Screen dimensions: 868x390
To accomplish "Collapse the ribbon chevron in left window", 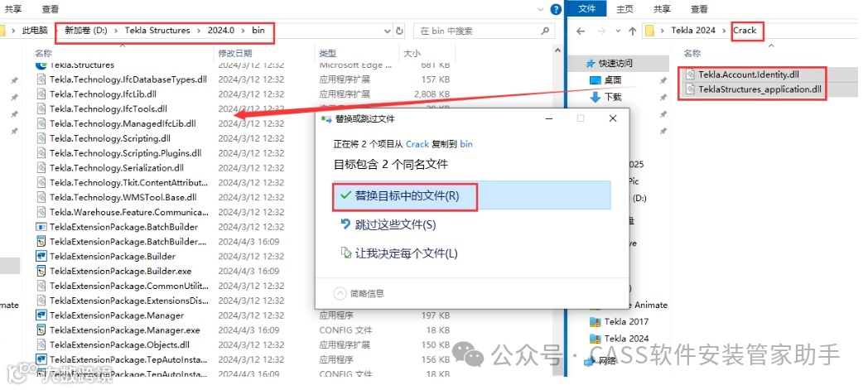I will 541,9.
